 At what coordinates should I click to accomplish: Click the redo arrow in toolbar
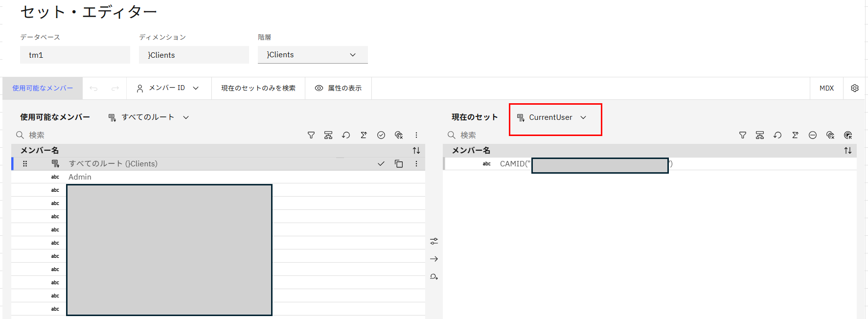coord(115,88)
